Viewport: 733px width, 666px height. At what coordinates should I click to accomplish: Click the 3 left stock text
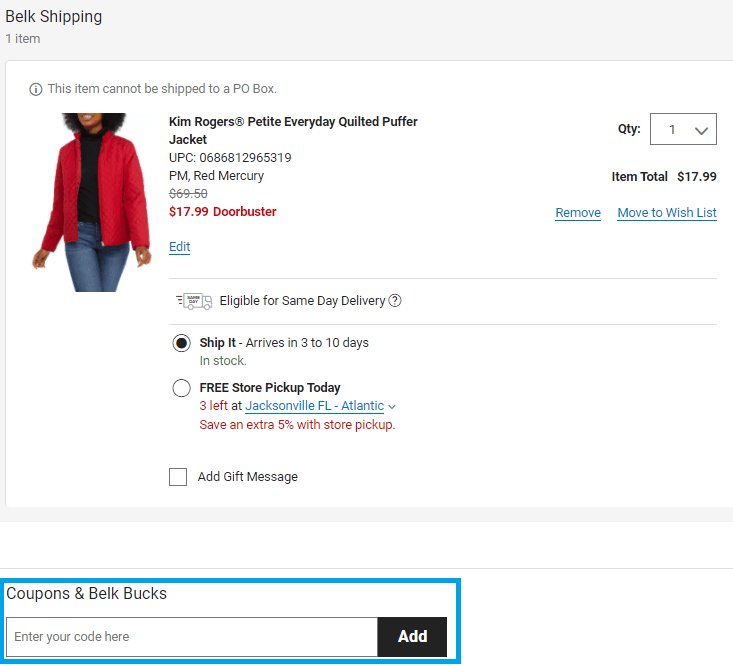click(x=214, y=406)
